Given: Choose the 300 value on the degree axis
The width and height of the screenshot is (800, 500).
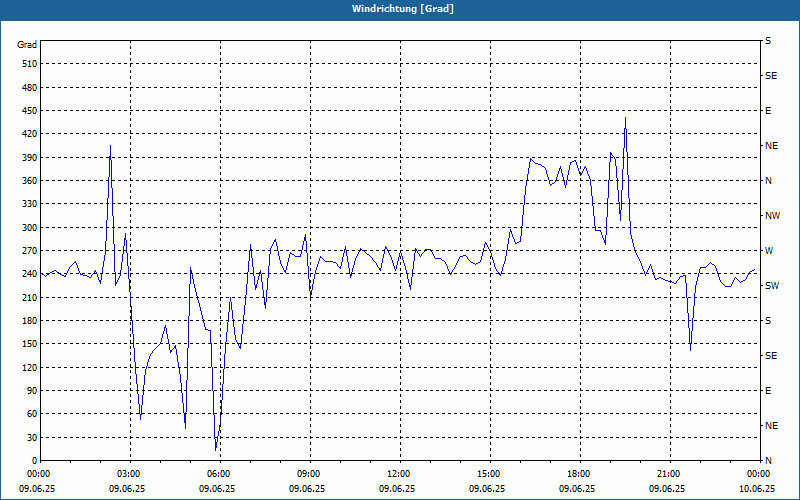Looking at the screenshot, I should point(30,228).
